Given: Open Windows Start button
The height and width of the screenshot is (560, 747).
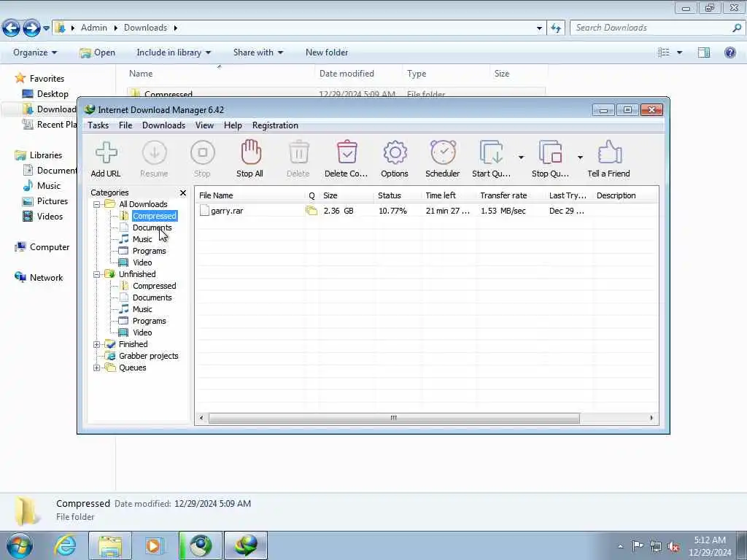Looking at the screenshot, I should tap(20, 545).
